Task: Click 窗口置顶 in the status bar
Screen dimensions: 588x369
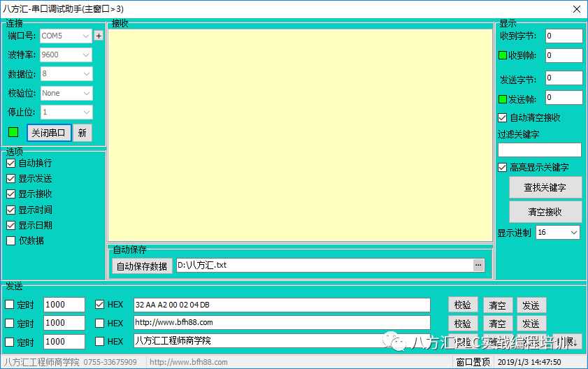Action: point(473,362)
